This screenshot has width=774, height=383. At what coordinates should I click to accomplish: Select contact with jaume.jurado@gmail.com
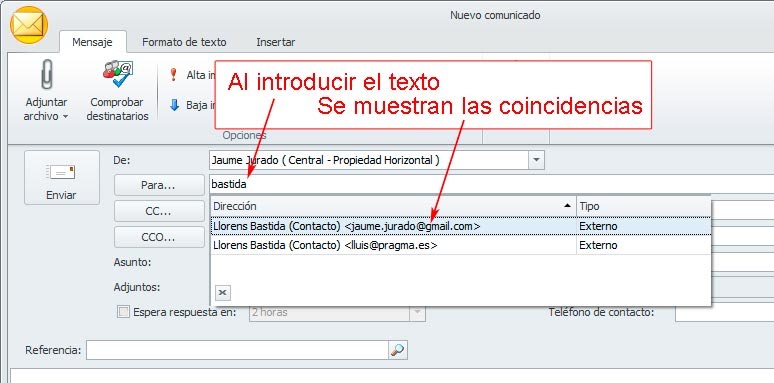(x=393, y=226)
